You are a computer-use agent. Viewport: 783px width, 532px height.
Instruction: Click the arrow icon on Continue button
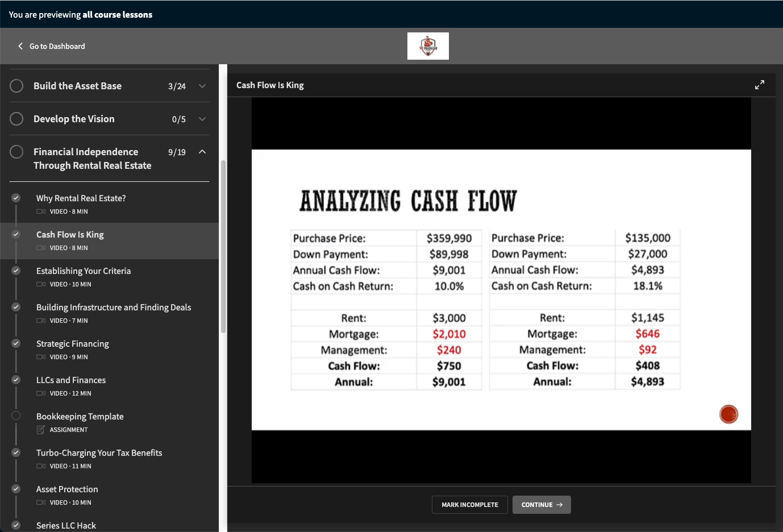tap(560, 505)
